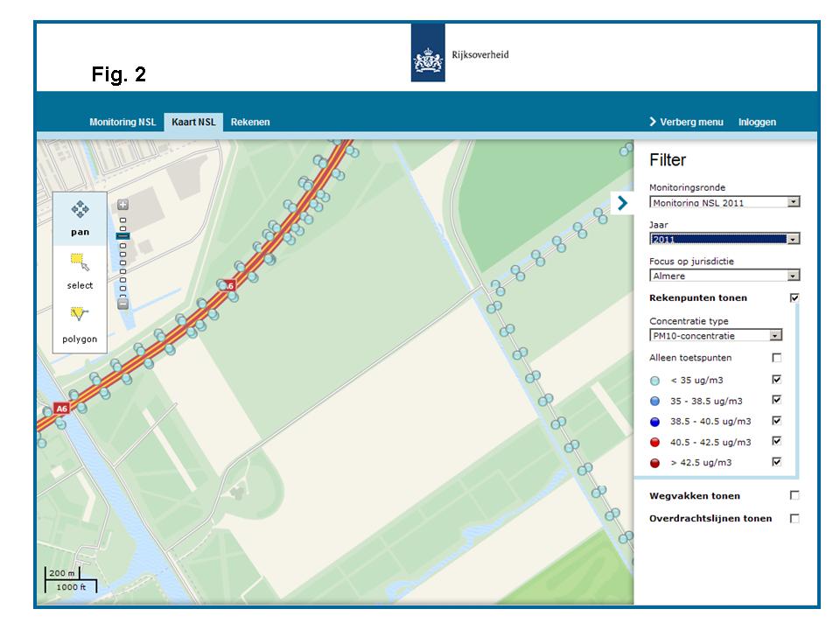
Task: Click the 200 m scale bar
Action: click(x=61, y=573)
